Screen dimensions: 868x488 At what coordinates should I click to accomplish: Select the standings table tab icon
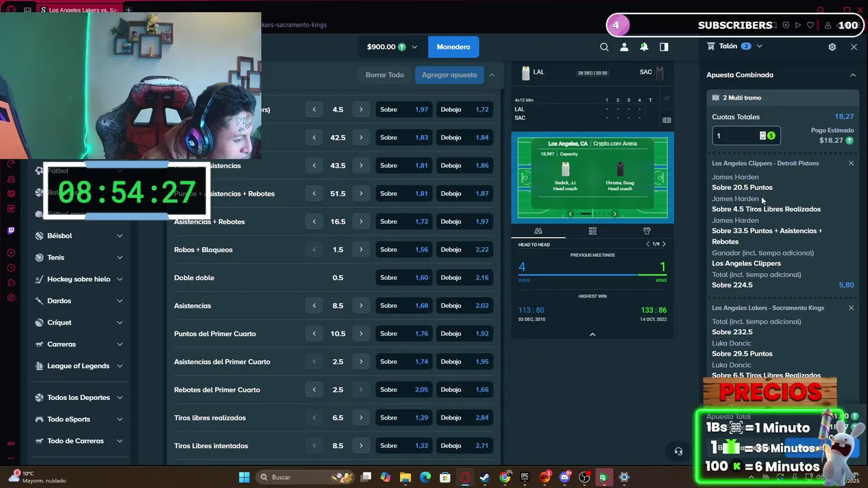pos(593,231)
